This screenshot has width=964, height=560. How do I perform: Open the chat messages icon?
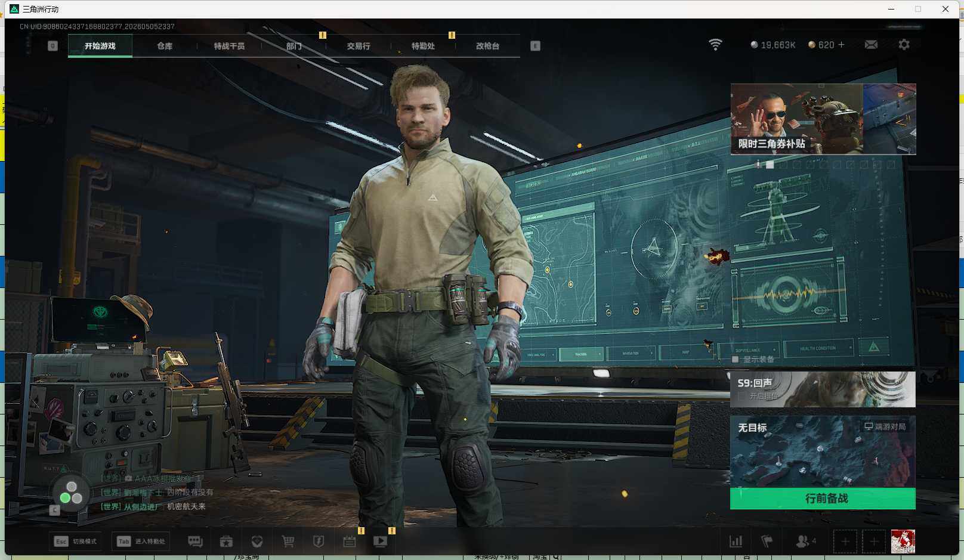point(195,542)
